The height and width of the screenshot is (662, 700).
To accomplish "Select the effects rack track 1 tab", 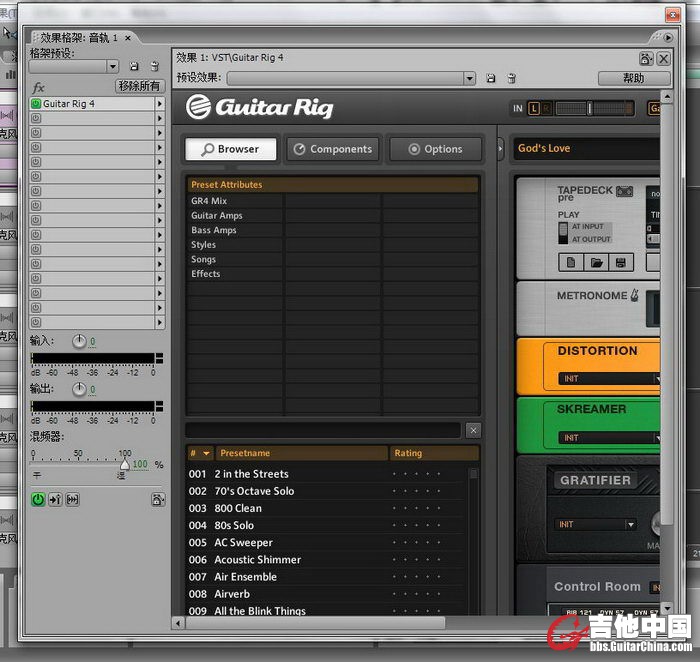I will [79, 37].
